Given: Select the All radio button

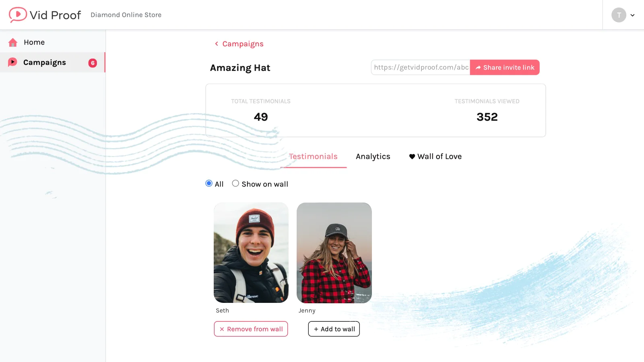Looking at the screenshot, I should [209, 183].
